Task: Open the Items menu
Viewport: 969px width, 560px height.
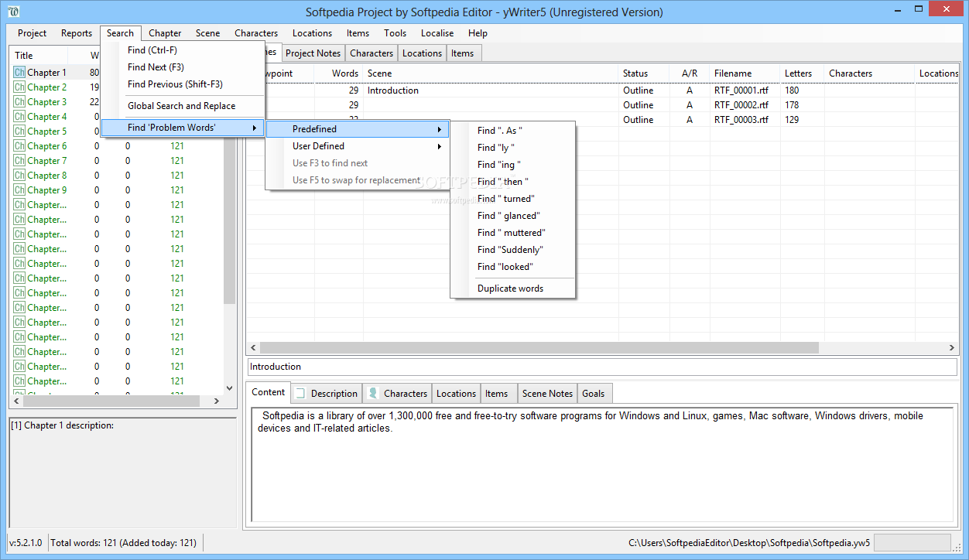Action: (x=358, y=33)
